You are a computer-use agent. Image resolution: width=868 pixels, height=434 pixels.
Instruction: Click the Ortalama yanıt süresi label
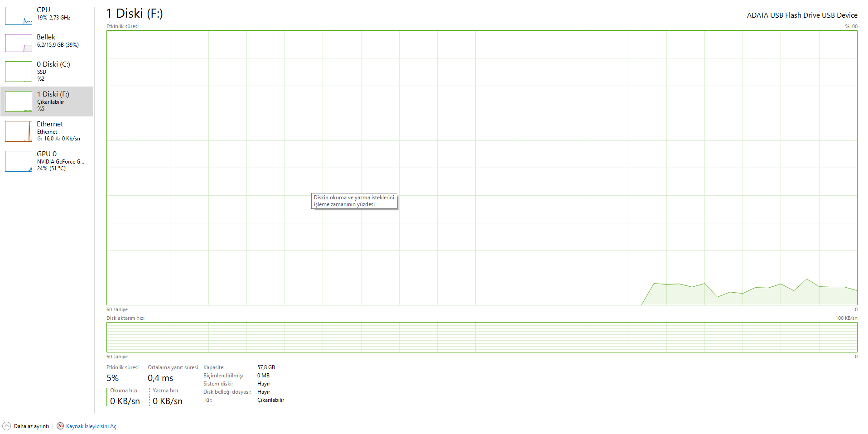173,367
